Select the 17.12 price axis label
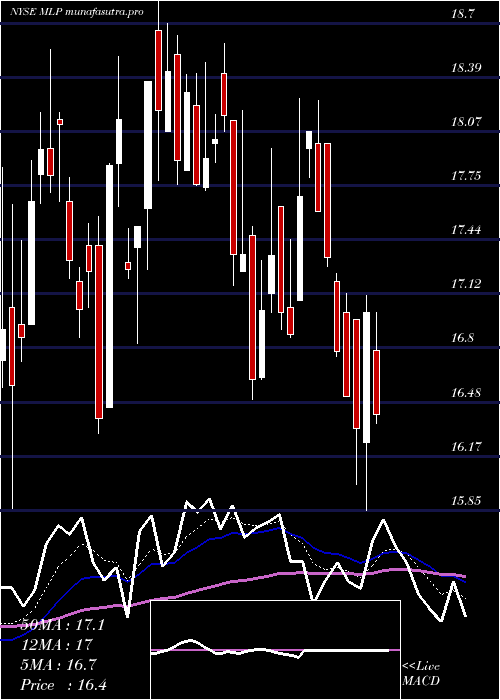The image size is (500, 700). [467, 283]
